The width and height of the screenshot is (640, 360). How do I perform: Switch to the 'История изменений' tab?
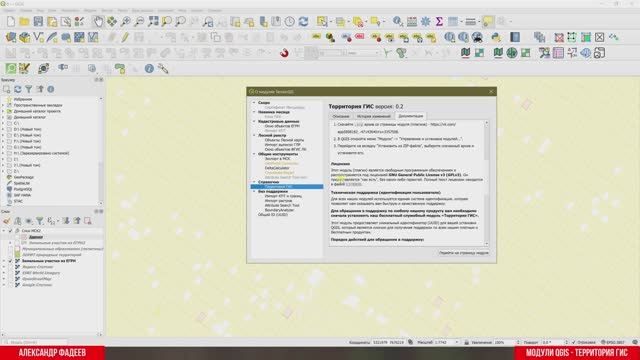tap(374, 116)
